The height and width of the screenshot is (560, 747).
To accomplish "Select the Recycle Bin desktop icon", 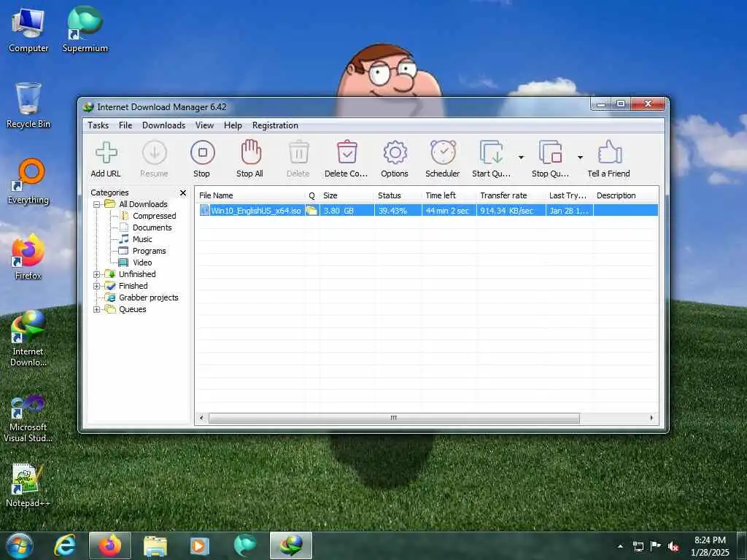I will (x=28, y=106).
